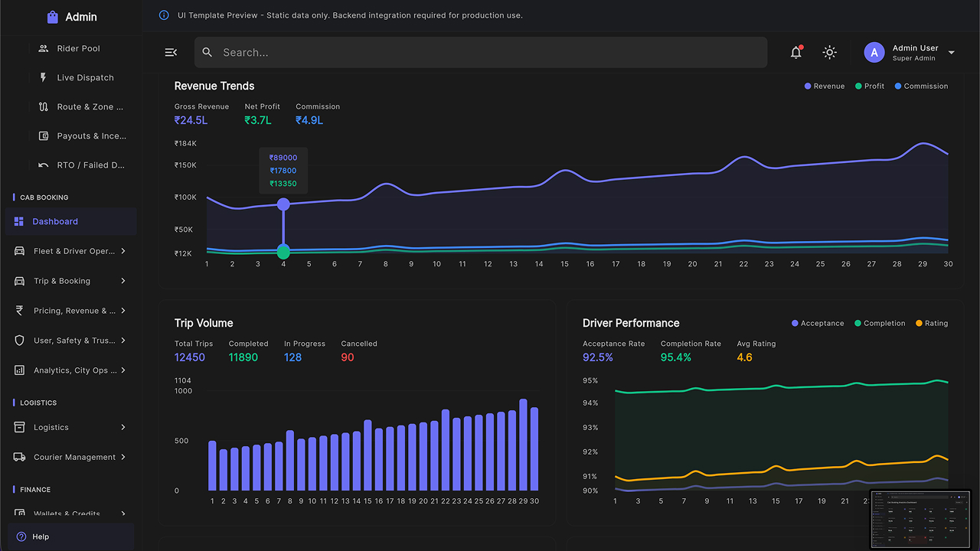The height and width of the screenshot is (551, 980).
Task: Toggle the Revenue legend series
Action: pyautogui.click(x=825, y=86)
